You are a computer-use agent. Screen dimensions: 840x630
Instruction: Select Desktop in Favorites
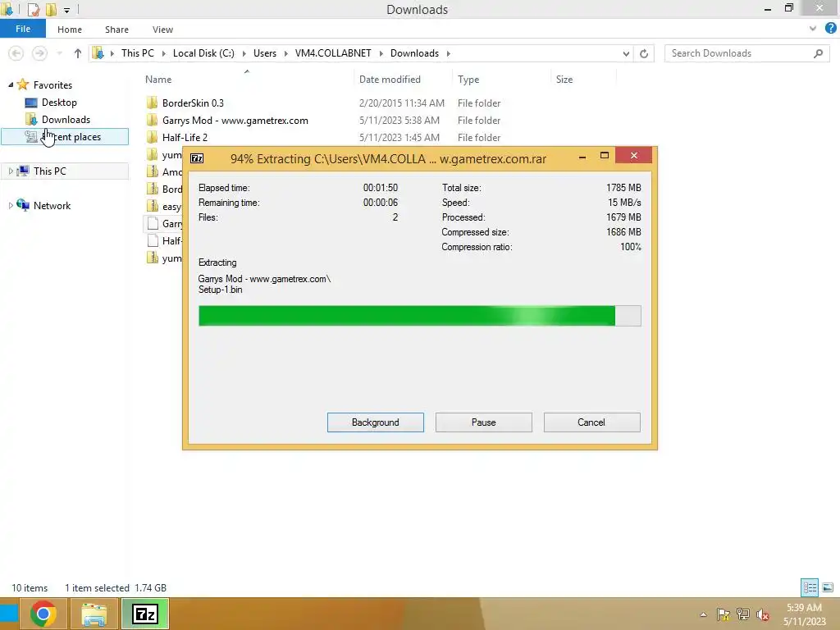coord(59,103)
